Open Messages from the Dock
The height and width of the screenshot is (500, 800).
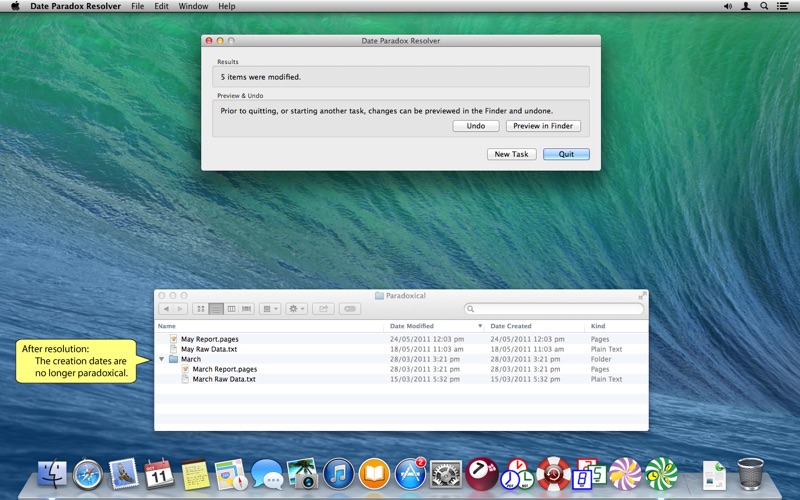point(267,474)
